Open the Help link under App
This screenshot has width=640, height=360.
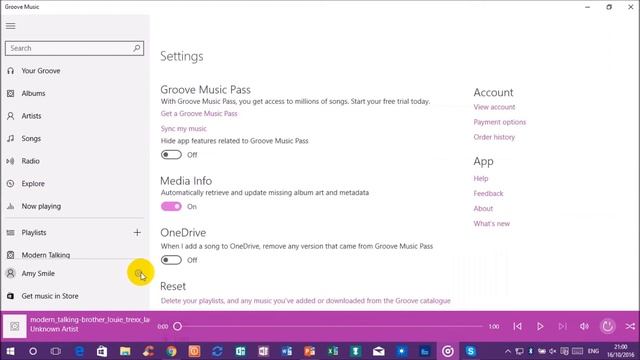coord(480,178)
